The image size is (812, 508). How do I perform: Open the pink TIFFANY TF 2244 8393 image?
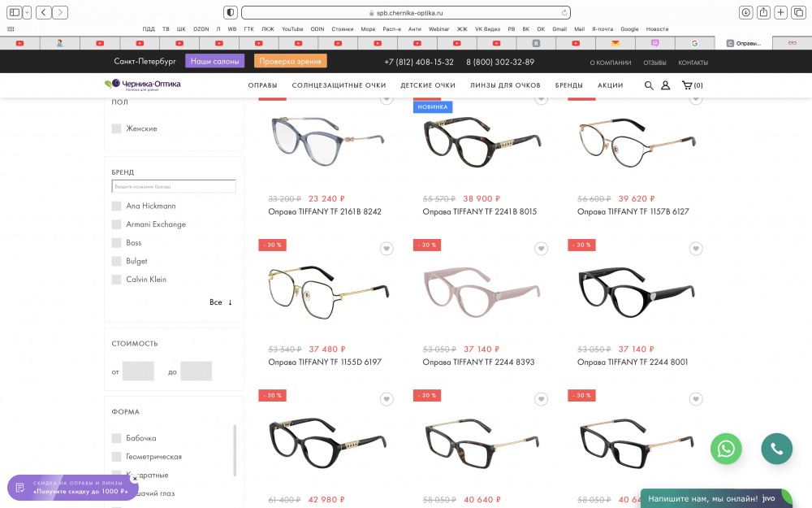click(x=482, y=291)
